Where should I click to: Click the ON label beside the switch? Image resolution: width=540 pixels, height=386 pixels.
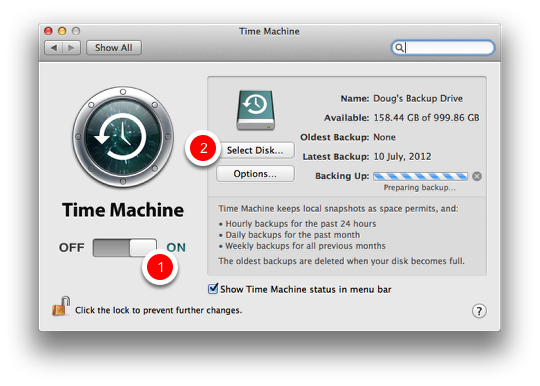pos(176,248)
